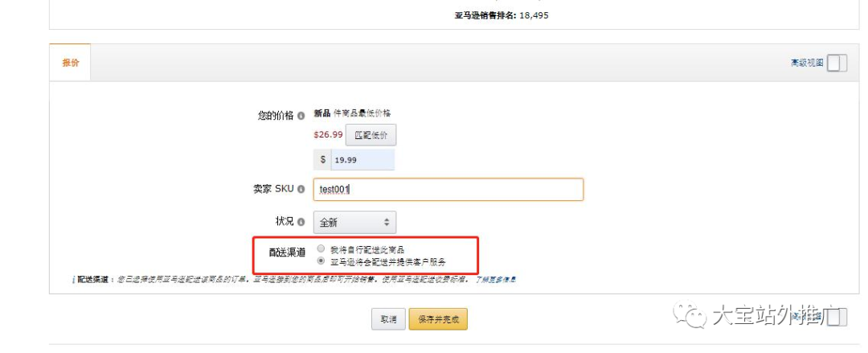This screenshot has height=353, width=868.
Task: Click the $ currency prefix of price field
Action: (323, 160)
